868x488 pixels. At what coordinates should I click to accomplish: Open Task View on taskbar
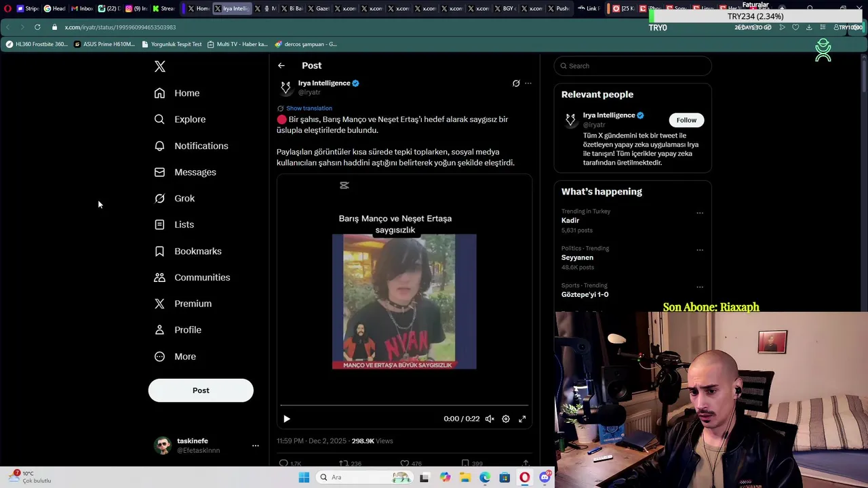pyautogui.click(x=425, y=478)
